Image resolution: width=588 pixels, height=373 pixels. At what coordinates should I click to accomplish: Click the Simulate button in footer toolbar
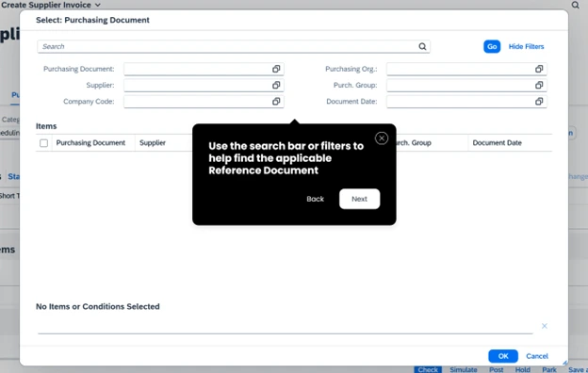pos(463,369)
